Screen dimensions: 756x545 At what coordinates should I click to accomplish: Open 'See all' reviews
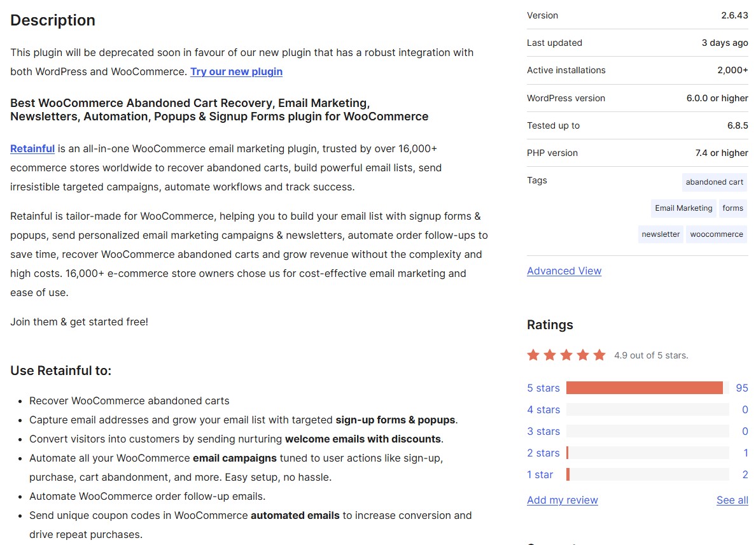click(x=732, y=500)
